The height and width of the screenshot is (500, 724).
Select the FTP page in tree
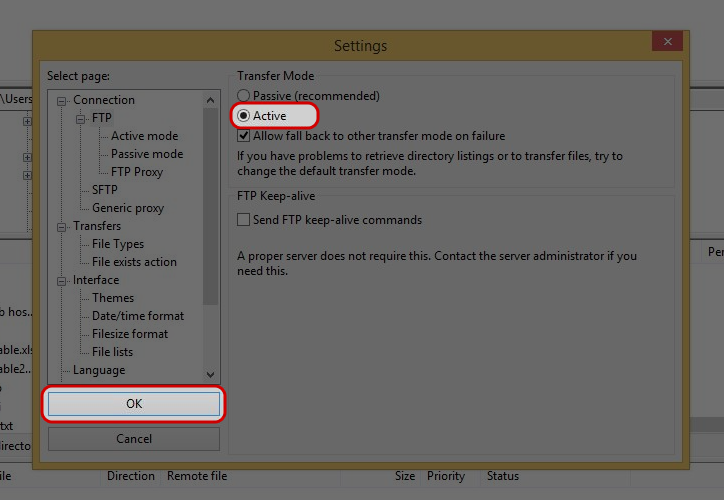tap(102, 118)
